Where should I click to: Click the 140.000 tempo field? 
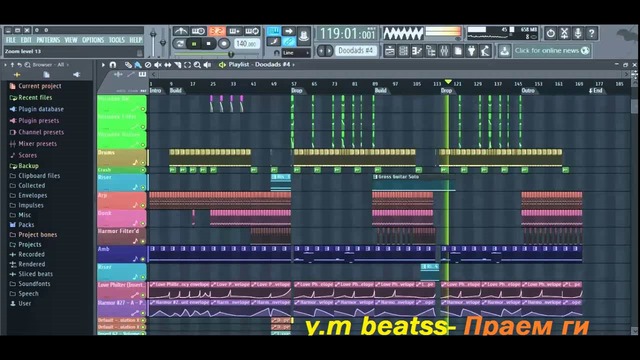(x=246, y=44)
